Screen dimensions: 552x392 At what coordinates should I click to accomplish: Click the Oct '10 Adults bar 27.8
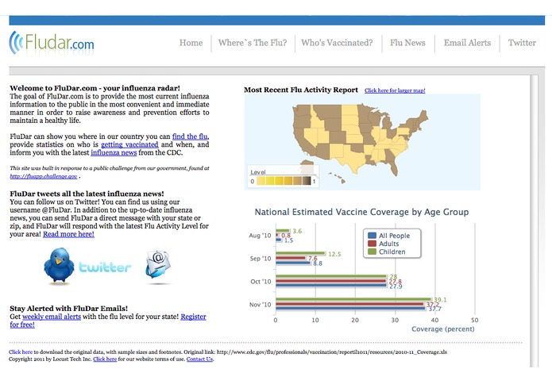click(x=331, y=281)
